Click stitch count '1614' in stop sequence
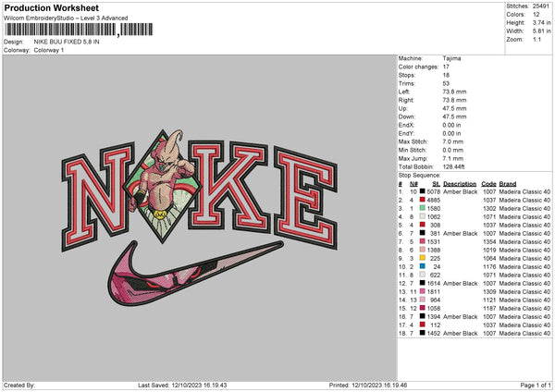This screenshot has width=555, height=392. [434, 283]
